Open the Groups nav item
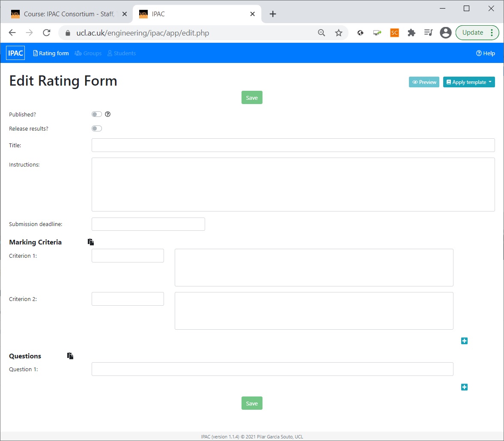Image resolution: width=504 pixels, height=441 pixels. click(x=88, y=54)
